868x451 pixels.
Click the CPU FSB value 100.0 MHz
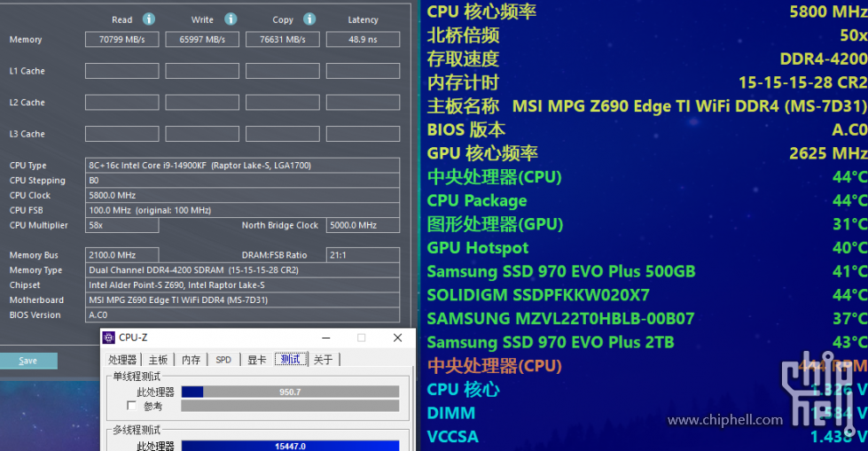[x=242, y=210]
